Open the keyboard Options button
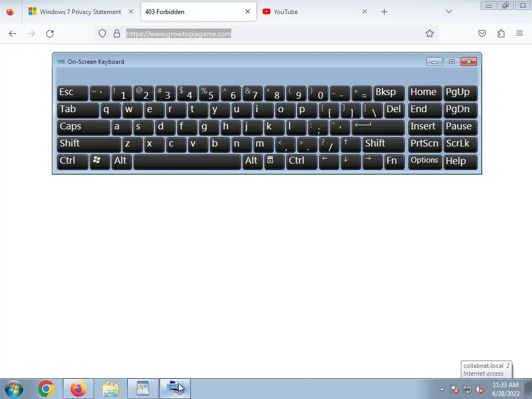This screenshot has height=399, width=532. click(425, 162)
